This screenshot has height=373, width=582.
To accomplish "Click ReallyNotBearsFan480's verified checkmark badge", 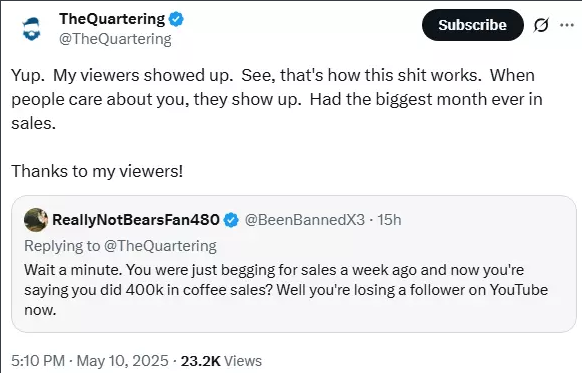I will [x=231, y=220].
